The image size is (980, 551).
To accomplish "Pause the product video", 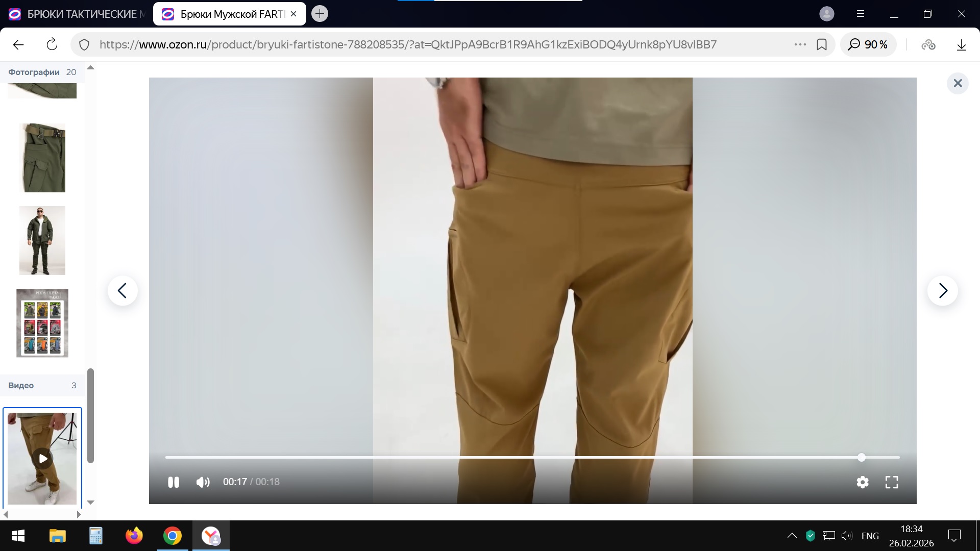I will (x=174, y=482).
